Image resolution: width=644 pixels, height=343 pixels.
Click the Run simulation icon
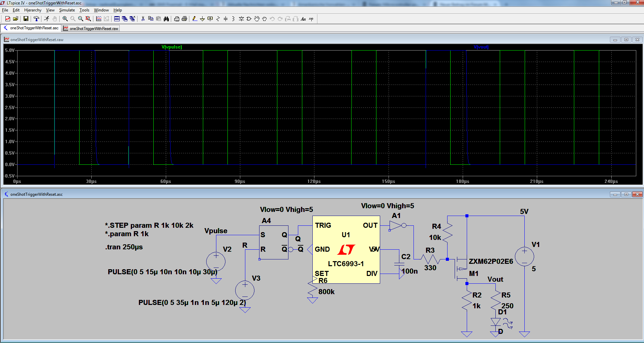pyautogui.click(x=47, y=19)
